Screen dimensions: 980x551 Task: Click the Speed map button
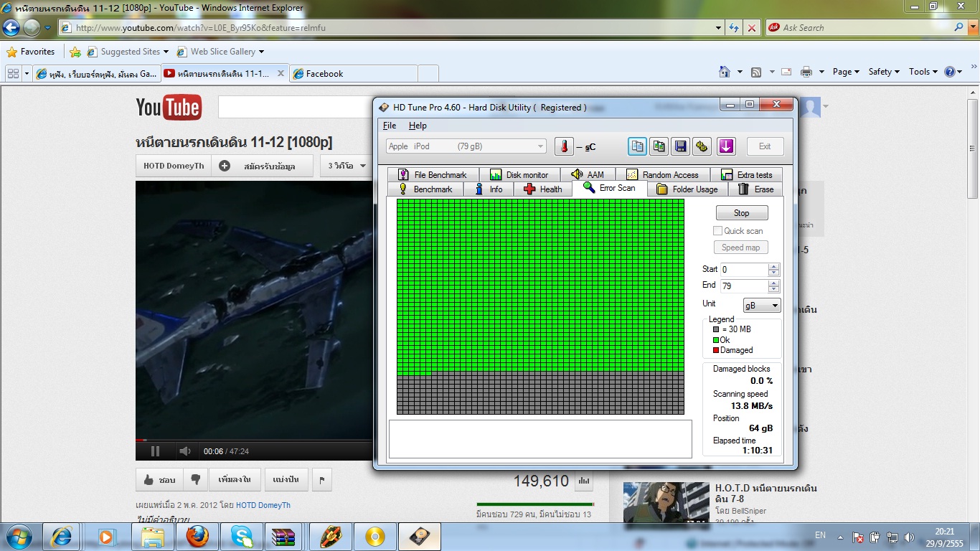(740, 248)
